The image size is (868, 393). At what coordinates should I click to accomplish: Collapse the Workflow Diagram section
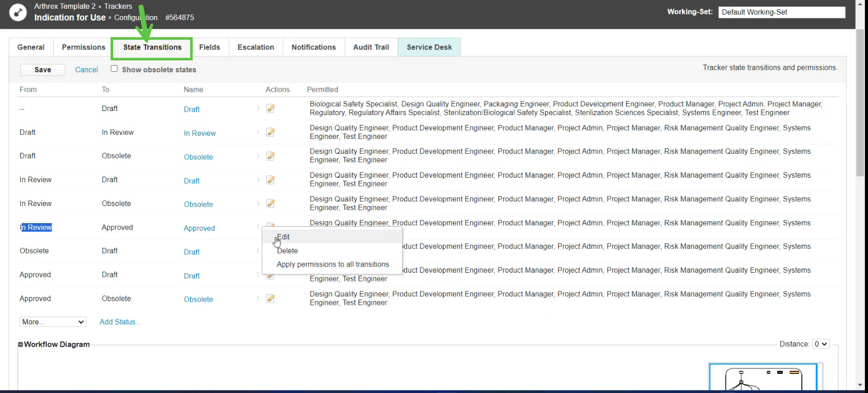[21, 344]
